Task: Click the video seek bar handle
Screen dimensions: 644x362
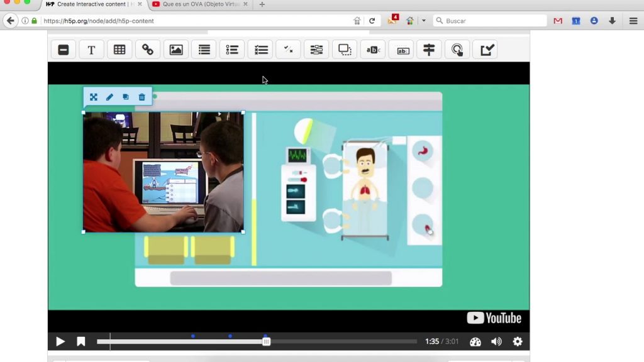Action: 267,341
